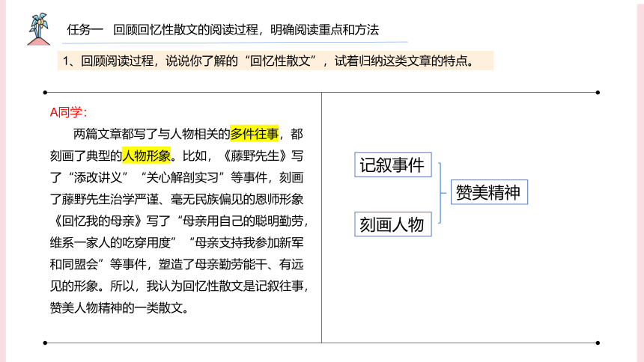
Task: Click the highlighted phrase "多件往事"
Action: coord(255,134)
